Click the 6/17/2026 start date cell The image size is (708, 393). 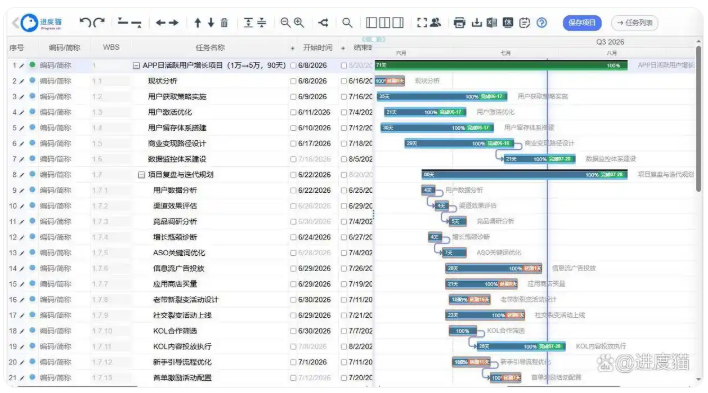pyautogui.click(x=314, y=144)
